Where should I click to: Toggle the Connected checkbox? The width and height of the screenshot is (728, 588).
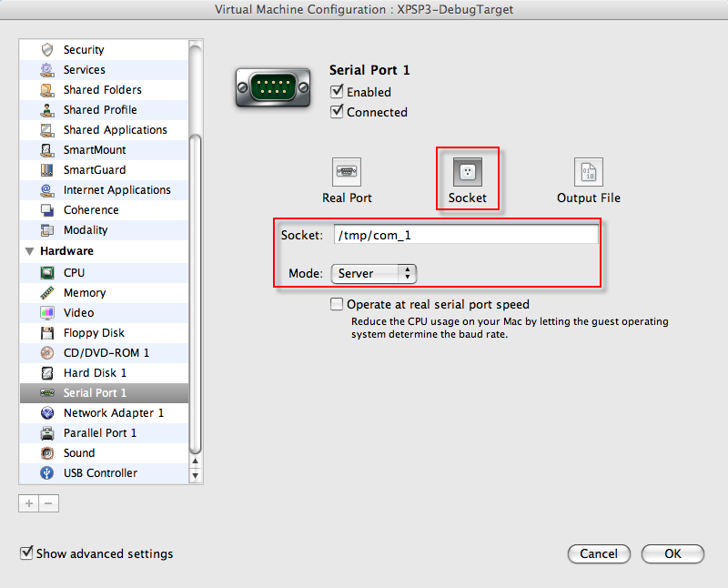pos(338,112)
